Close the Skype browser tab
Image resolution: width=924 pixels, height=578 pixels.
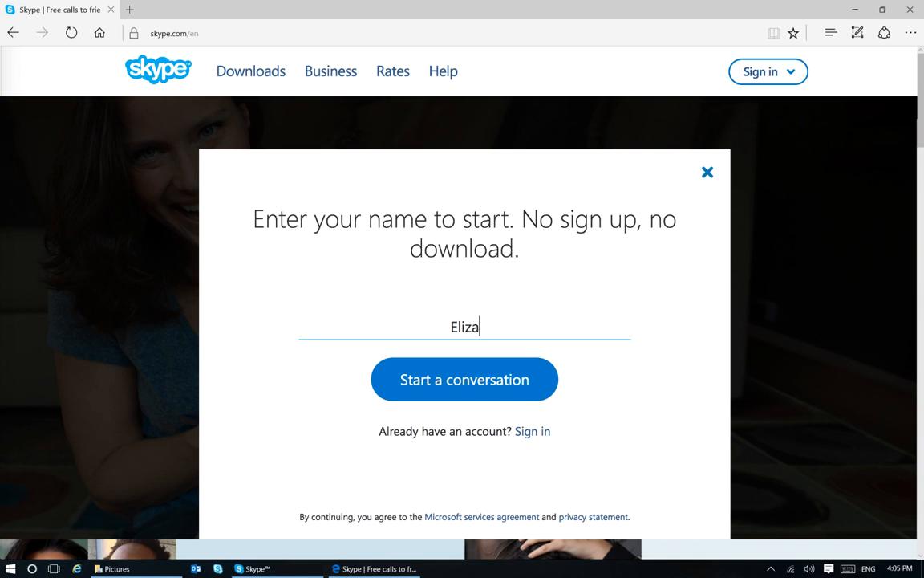point(111,10)
